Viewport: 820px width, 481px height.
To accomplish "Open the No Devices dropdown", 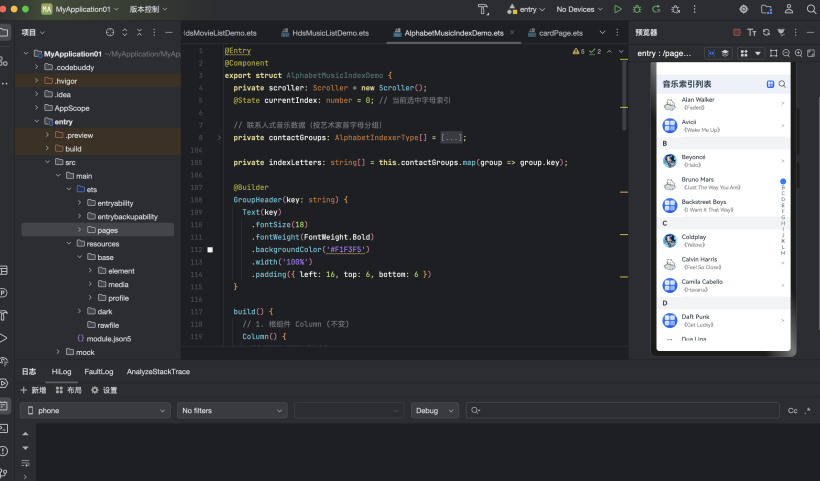I will click(x=579, y=9).
